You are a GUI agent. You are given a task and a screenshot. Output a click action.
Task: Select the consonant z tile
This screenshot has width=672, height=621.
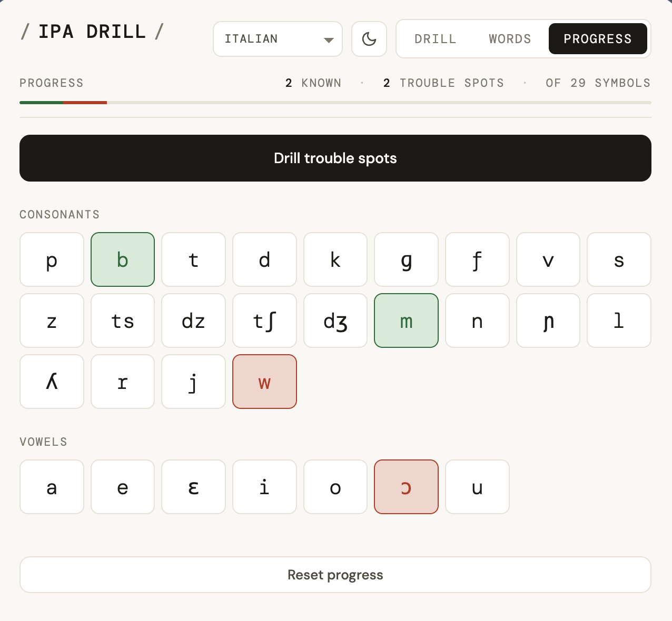click(52, 320)
